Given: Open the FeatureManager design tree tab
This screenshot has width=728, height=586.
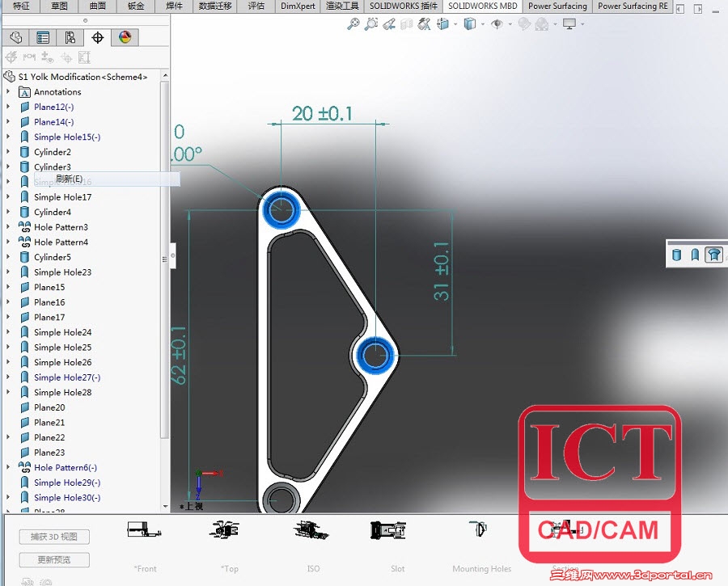Looking at the screenshot, I should (x=16, y=37).
